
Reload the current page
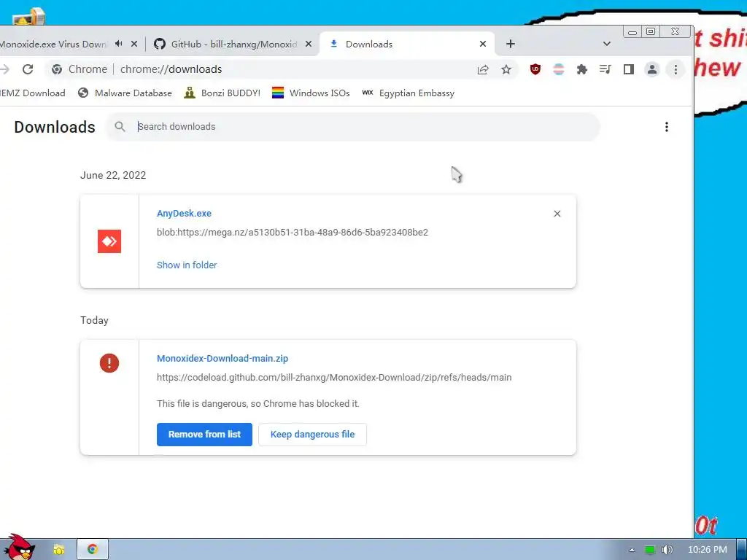28,69
